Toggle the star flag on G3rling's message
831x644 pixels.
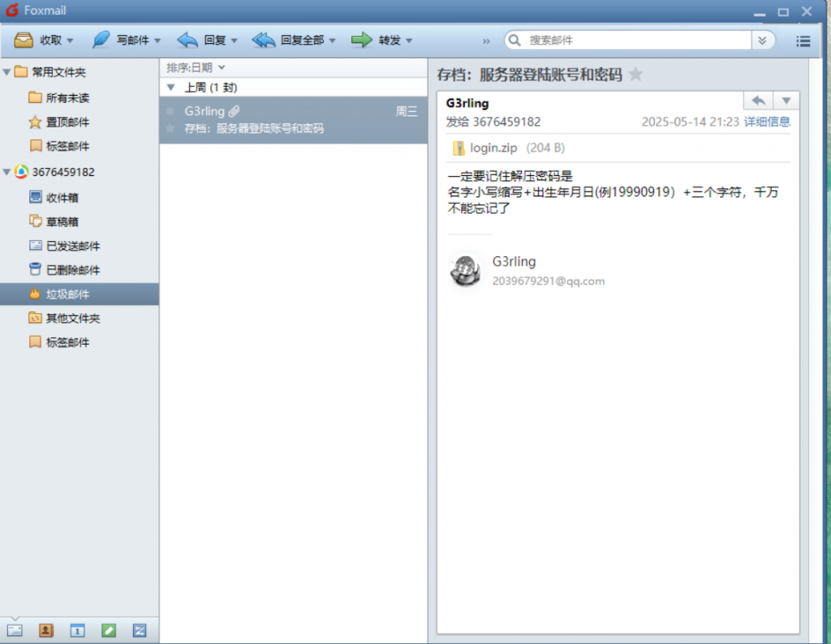[x=170, y=128]
